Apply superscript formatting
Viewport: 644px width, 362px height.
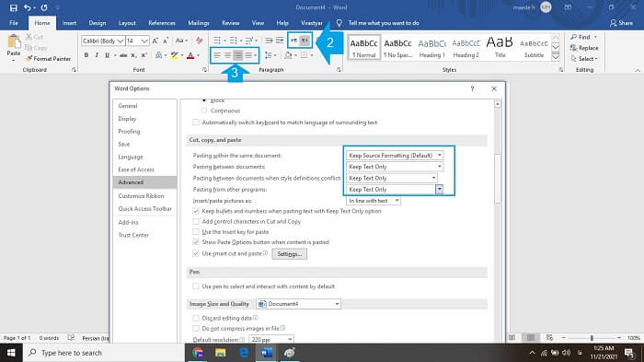tap(144, 55)
